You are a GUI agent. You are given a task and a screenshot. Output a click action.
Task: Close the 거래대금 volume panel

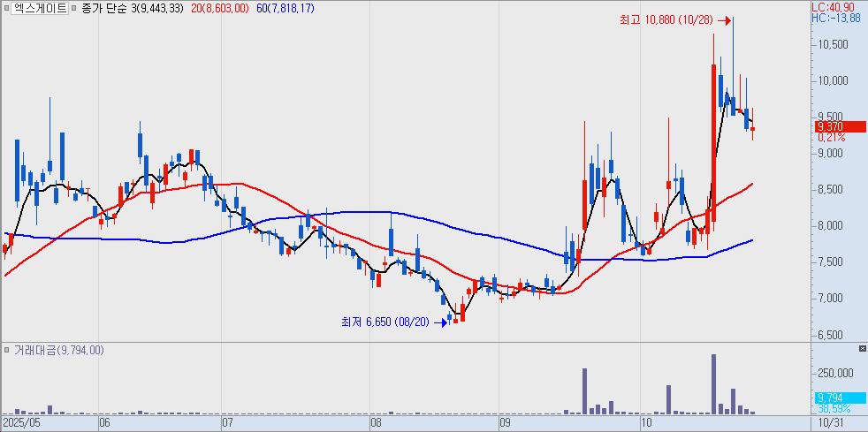click(862, 348)
